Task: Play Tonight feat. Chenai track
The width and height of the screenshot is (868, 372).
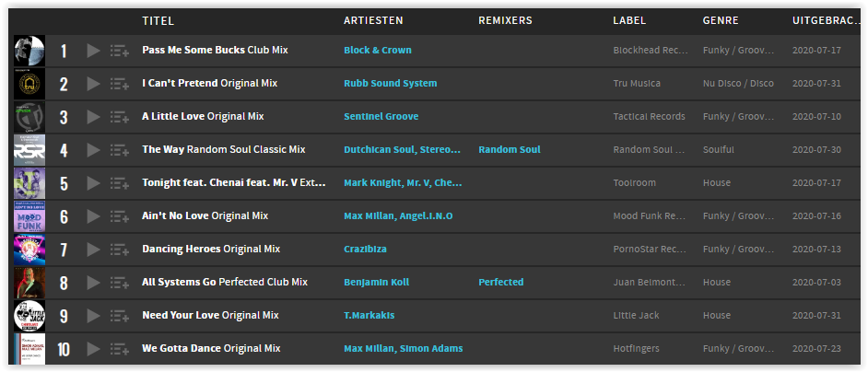Action: (x=94, y=184)
